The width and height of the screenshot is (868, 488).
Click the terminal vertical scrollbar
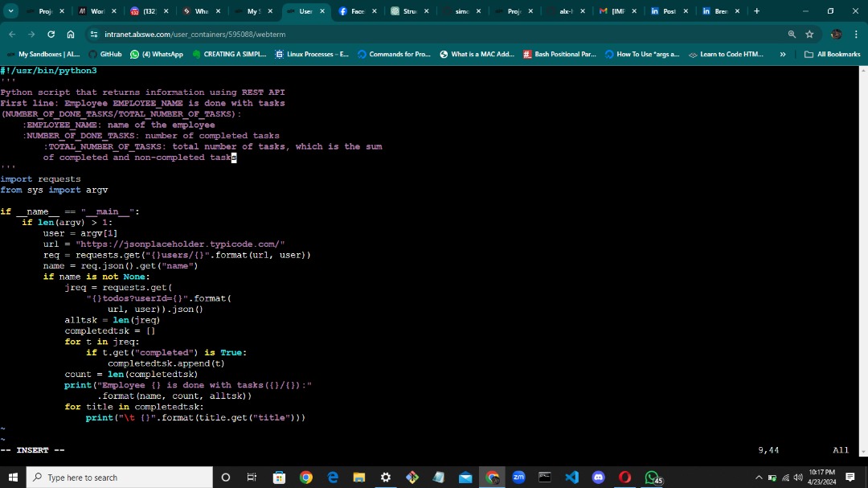pos(863,260)
